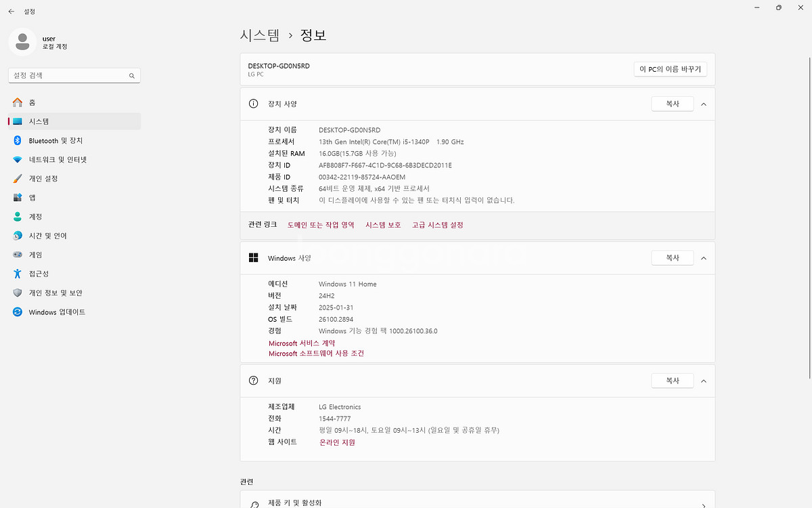
Task: Click the user 로컬 계정 profile name
Action: tap(55, 43)
